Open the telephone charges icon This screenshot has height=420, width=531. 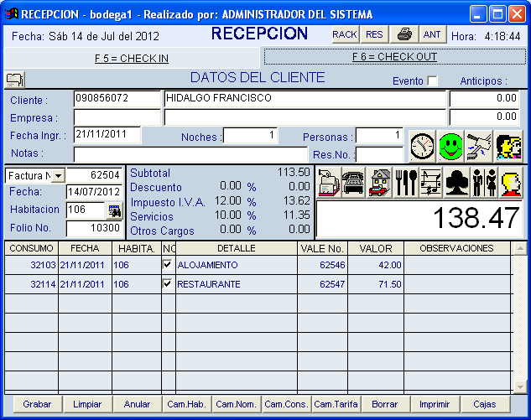354,182
